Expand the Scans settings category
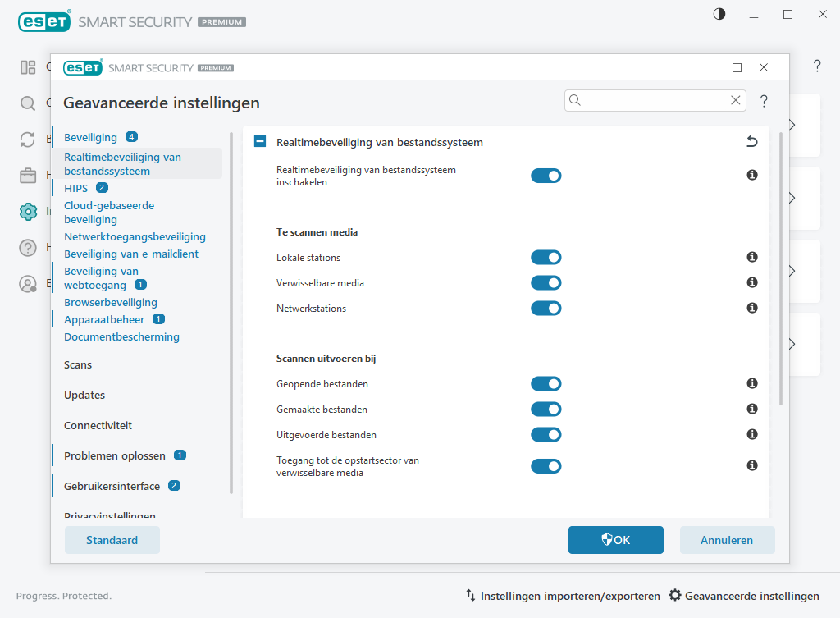Viewport: 840px width, 618px height. [77, 364]
